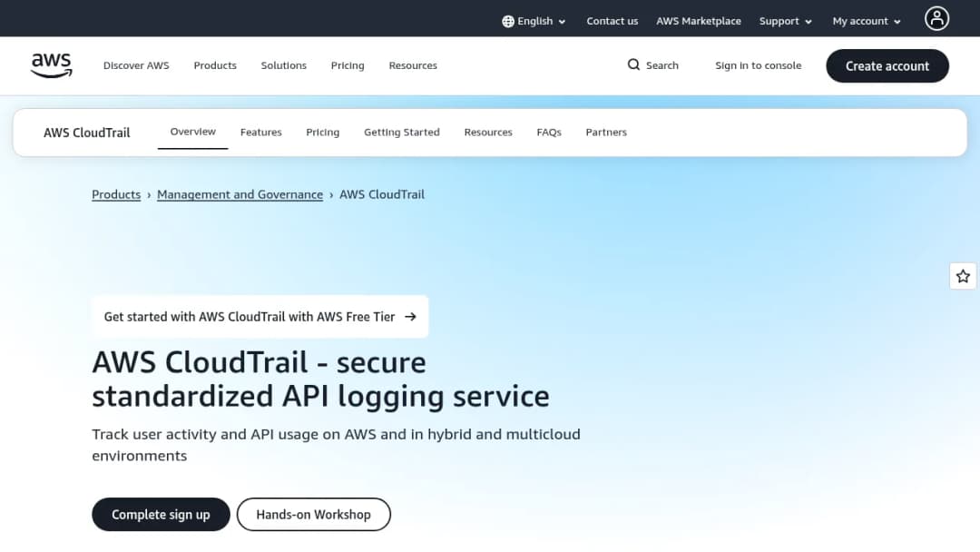Click the magnifying glass search icon
This screenshot has width=980, height=552.
(x=633, y=65)
